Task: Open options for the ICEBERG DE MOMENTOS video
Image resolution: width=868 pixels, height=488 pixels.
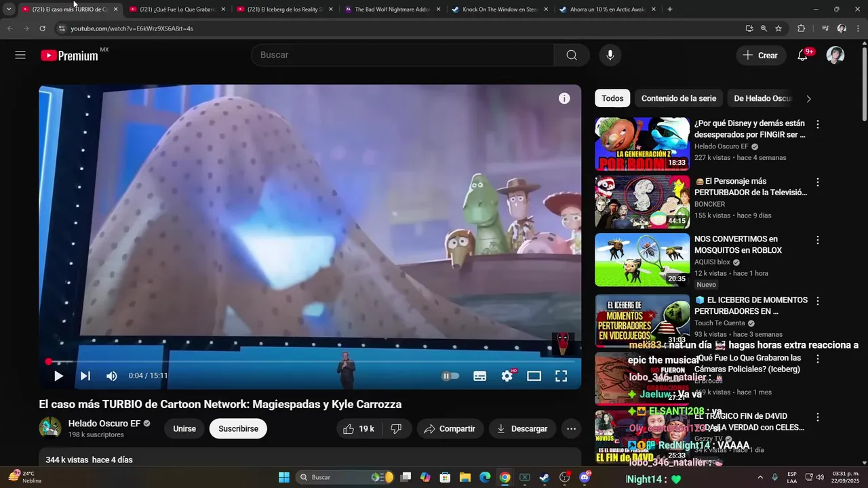Action: [818, 301]
